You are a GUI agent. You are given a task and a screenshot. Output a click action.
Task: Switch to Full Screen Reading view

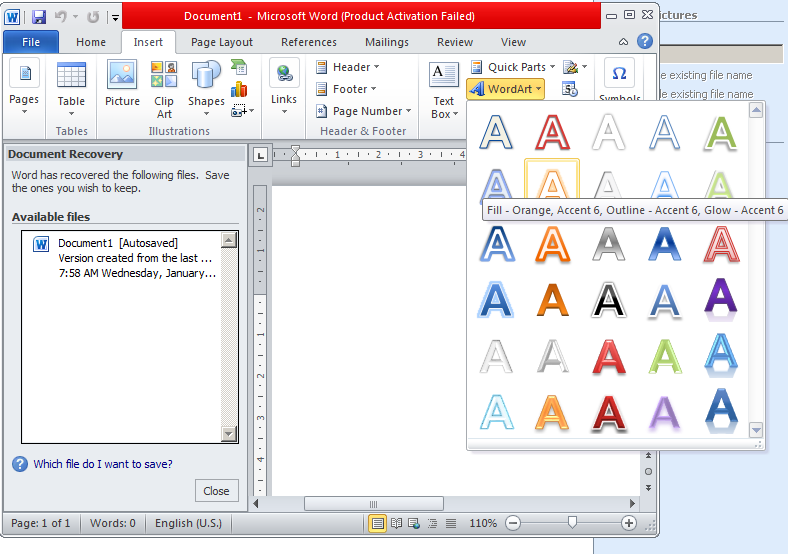click(x=397, y=523)
